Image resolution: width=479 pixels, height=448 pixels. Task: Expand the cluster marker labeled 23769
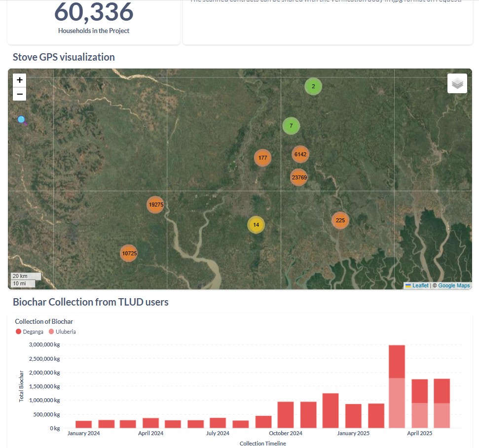coord(299,177)
